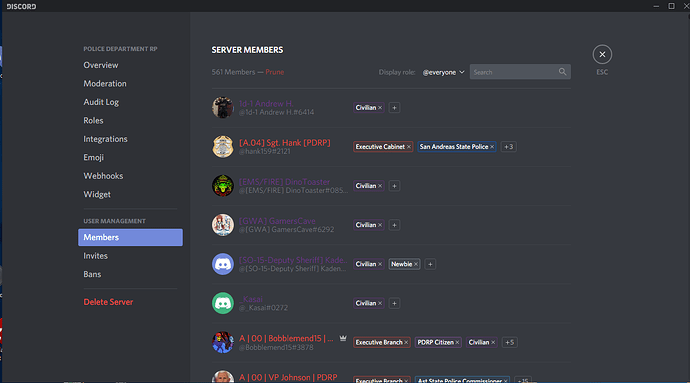690x383 pixels.
Task: Go to the Bans page
Action: point(92,274)
